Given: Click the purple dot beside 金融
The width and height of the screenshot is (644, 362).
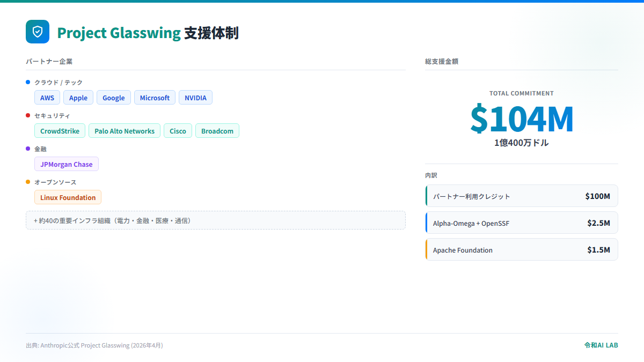Looking at the screenshot, I should coord(28,149).
